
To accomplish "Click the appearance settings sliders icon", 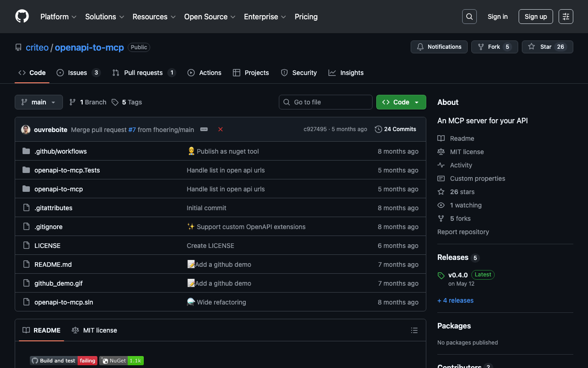I will [565, 17].
